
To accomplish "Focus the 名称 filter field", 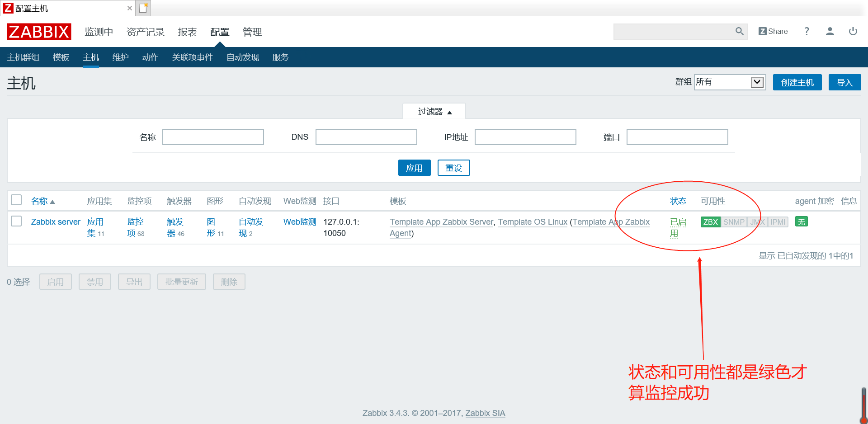I will tap(213, 137).
